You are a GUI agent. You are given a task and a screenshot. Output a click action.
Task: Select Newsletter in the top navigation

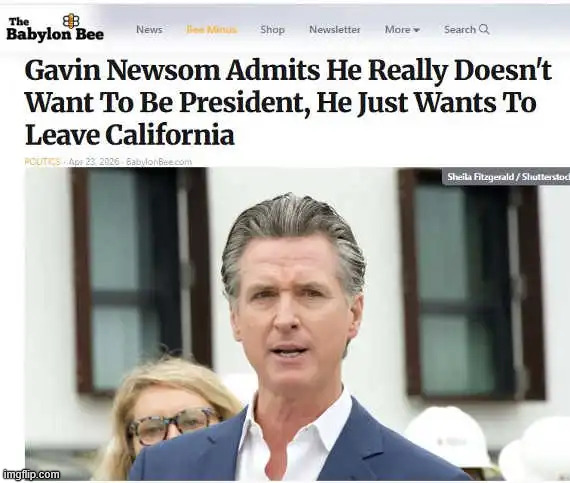(334, 29)
